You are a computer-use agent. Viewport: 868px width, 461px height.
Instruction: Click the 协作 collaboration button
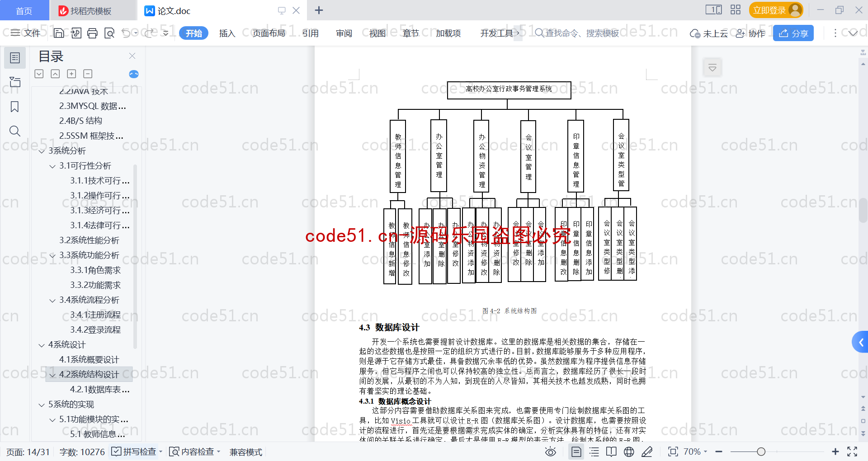(x=750, y=33)
